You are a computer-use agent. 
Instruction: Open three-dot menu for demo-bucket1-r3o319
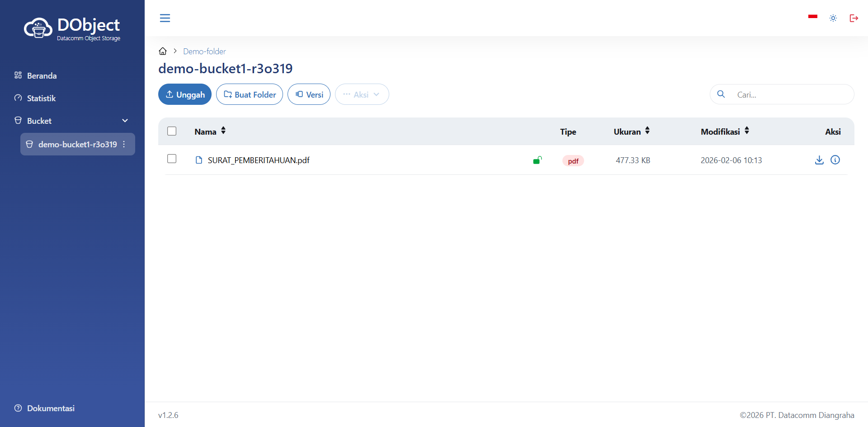click(x=124, y=144)
